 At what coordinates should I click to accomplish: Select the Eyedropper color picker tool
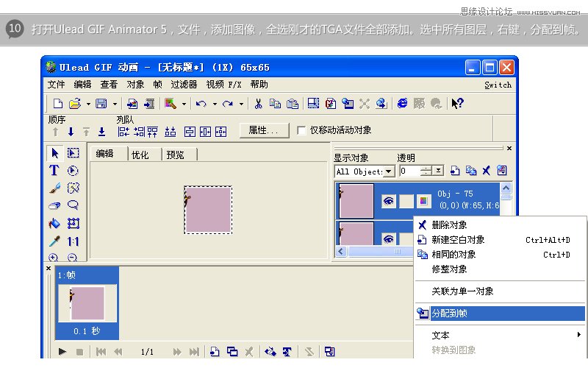[54, 241]
